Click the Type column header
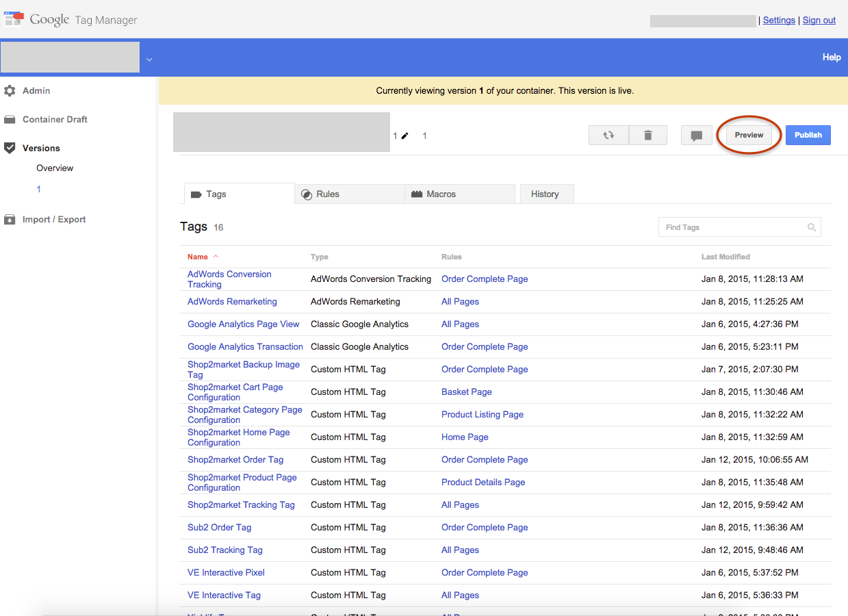848x616 pixels. click(x=320, y=257)
